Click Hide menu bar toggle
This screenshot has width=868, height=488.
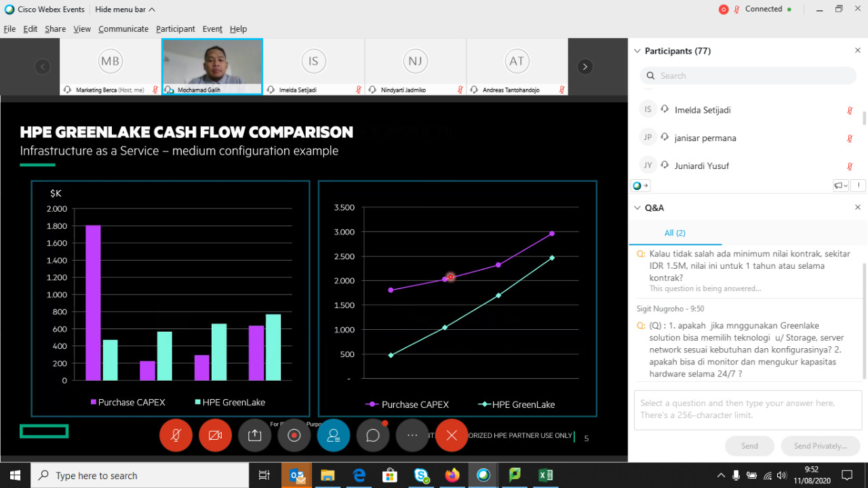pyautogui.click(x=125, y=10)
